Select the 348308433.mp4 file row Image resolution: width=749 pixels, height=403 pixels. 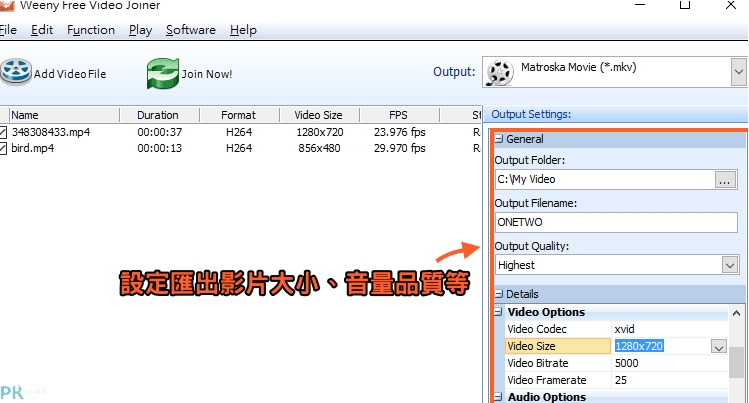click(x=240, y=132)
